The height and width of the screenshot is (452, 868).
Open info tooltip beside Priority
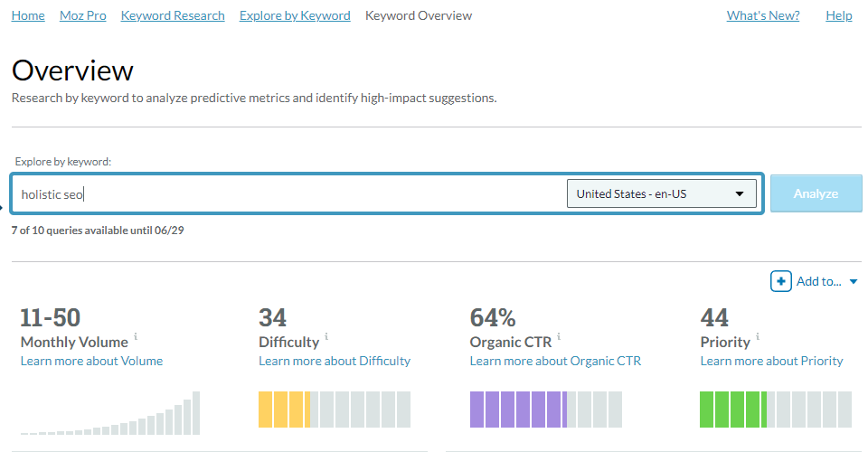coord(758,335)
